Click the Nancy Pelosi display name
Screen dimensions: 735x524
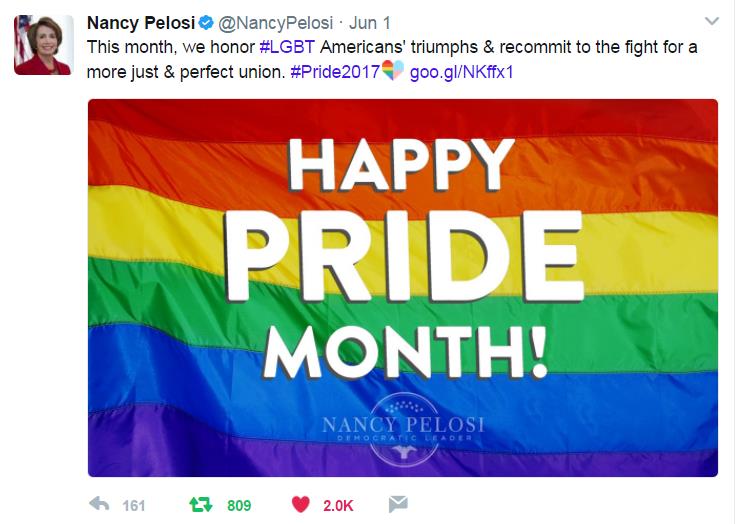pos(141,23)
